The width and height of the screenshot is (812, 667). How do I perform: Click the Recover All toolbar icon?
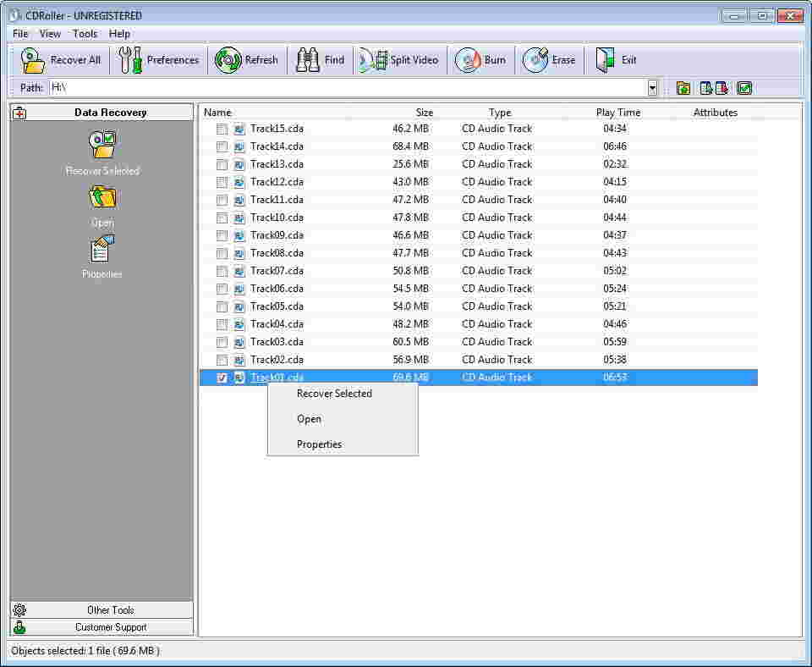click(30, 59)
